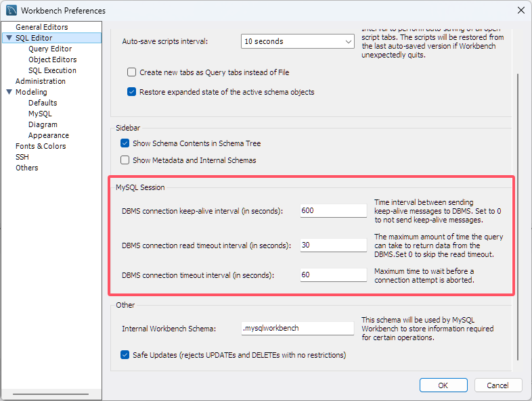Enable Show Metadata and Internal Schemas
Image resolution: width=532 pixels, height=401 pixels.
[125, 160]
